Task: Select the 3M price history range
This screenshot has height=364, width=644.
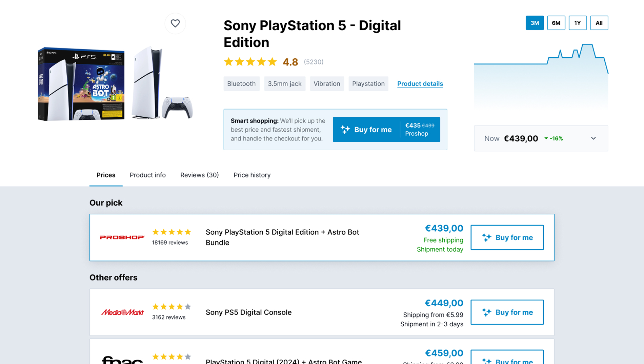Action: pos(535,23)
